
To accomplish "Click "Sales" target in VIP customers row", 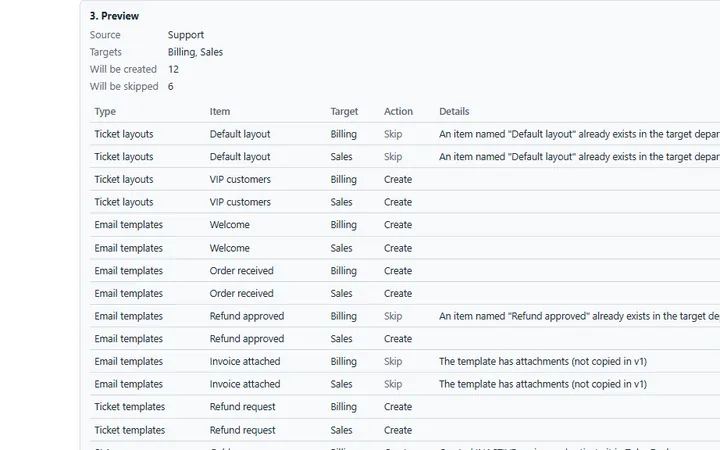I will pyautogui.click(x=341, y=202).
